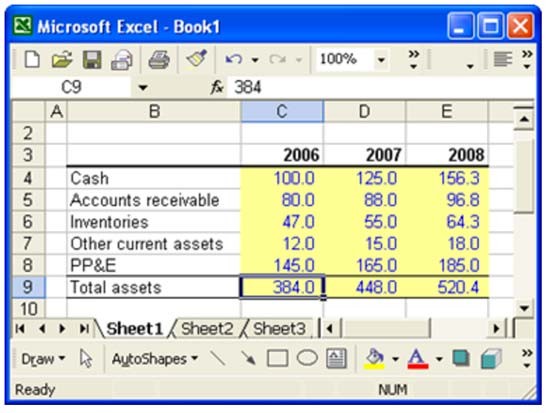Select the Format Painter brush icon
The width and height of the screenshot is (547, 413).
[x=197, y=58]
